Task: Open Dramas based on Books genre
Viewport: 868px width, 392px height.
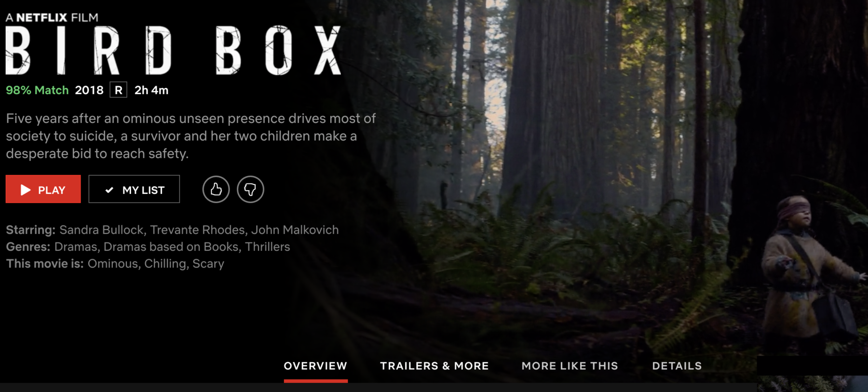Action: point(171,247)
